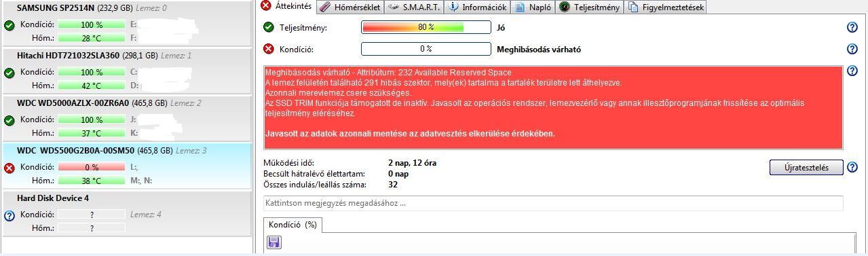Select Hard Disk Device 4
The width and height of the screenshot is (868, 256).
(x=126, y=213)
